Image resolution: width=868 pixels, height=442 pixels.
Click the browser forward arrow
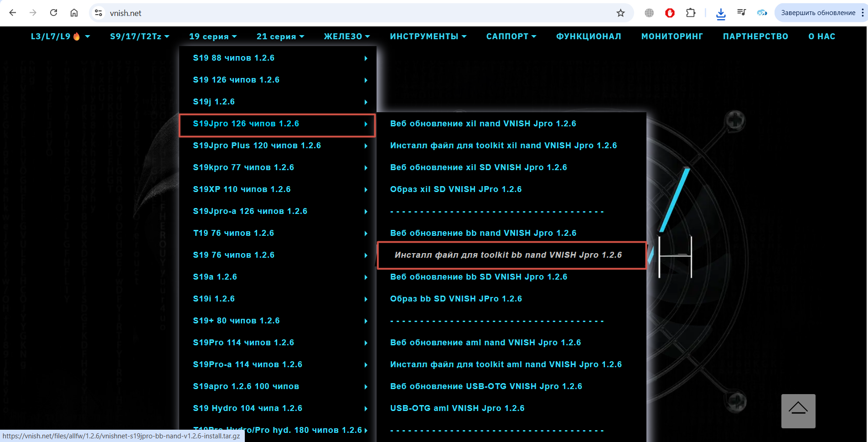coord(33,13)
